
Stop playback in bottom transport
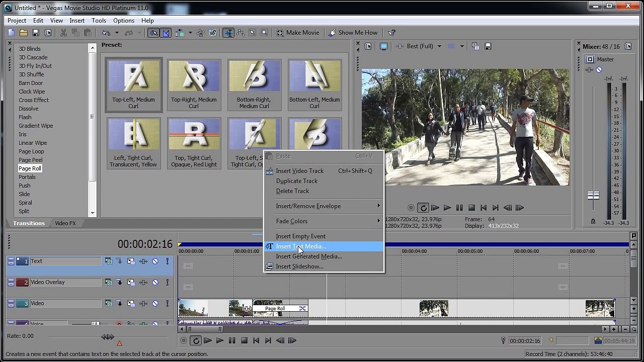pos(244,340)
